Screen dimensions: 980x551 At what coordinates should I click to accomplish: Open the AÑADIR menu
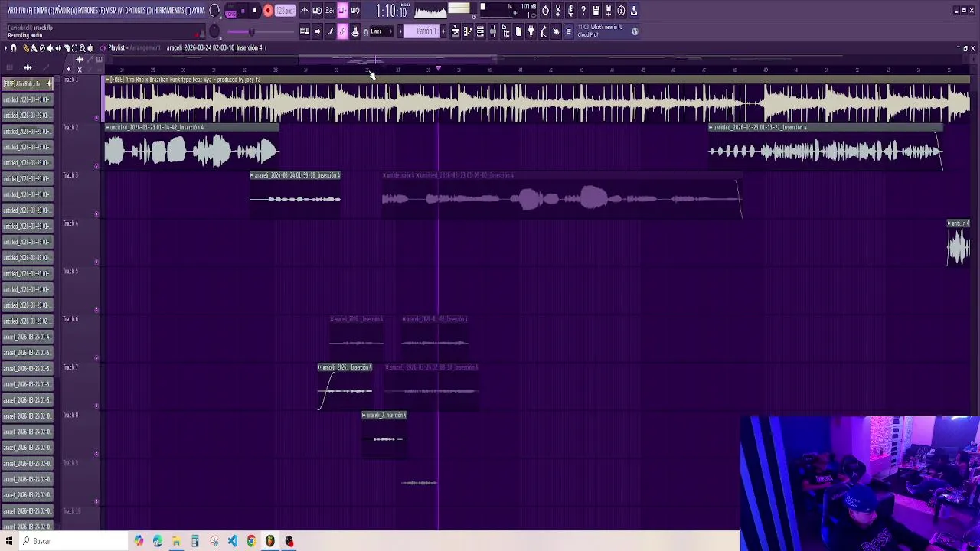(x=64, y=11)
